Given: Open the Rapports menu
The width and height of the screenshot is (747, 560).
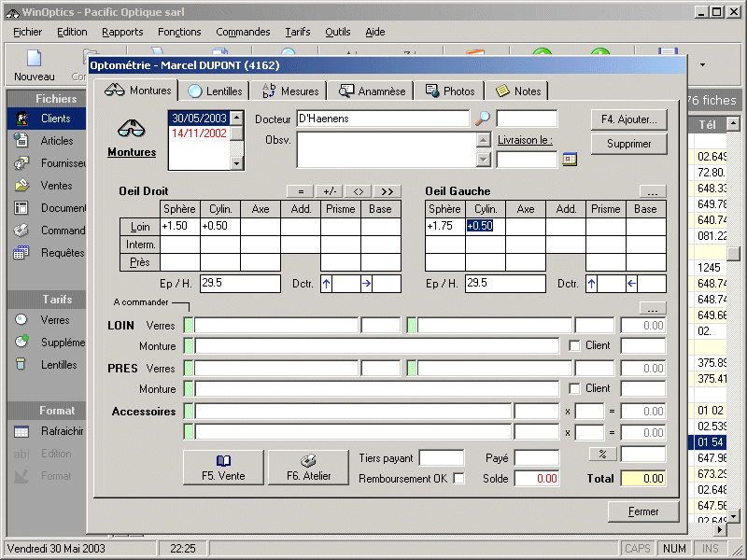Looking at the screenshot, I should [122, 32].
